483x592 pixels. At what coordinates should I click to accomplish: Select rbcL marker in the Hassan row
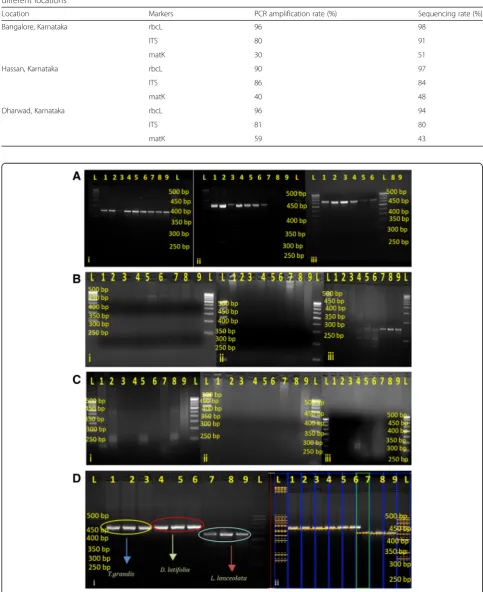155,69
